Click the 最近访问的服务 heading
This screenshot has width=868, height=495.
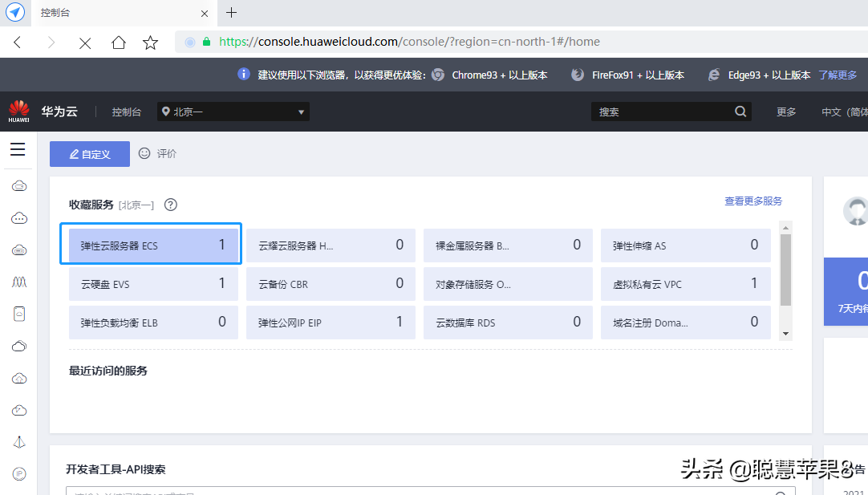108,371
